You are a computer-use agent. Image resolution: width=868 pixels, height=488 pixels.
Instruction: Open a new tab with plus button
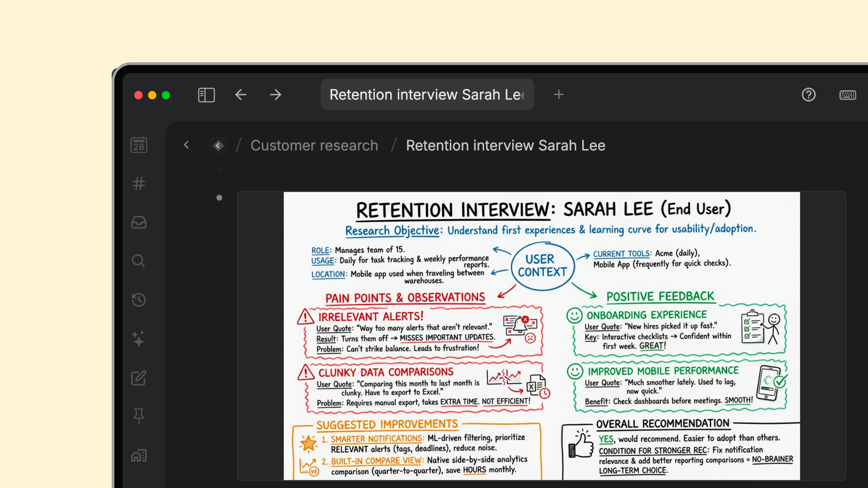pyautogui.click(x=559, y=95)
